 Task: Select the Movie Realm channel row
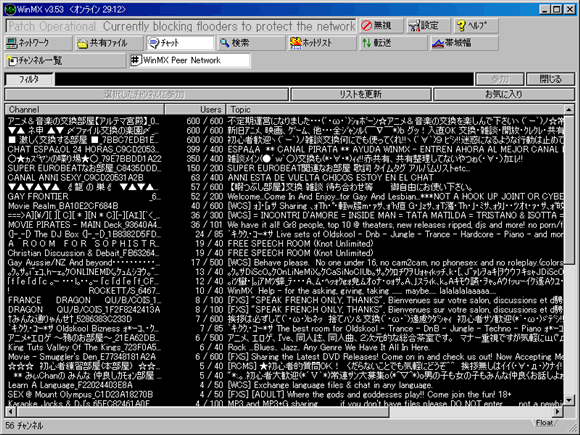pyautogui.click(x=284, y=206)
